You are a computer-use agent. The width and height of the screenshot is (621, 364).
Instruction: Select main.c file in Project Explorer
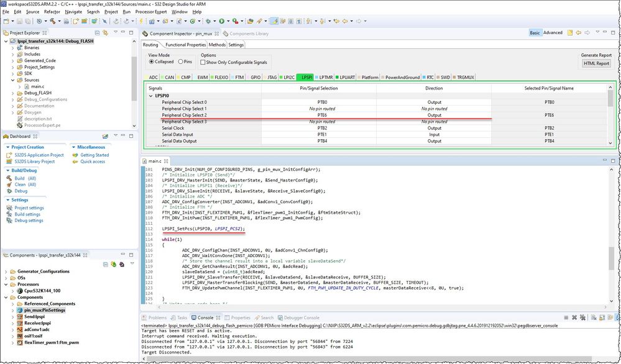click(38, 86)
